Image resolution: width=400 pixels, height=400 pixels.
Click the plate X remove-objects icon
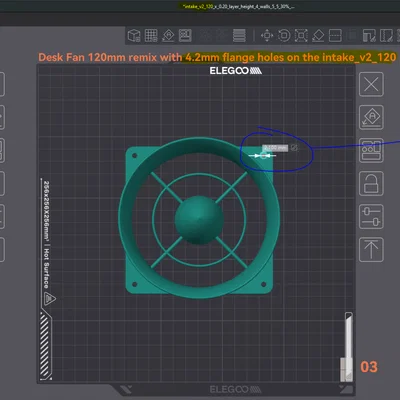[371, 84]
